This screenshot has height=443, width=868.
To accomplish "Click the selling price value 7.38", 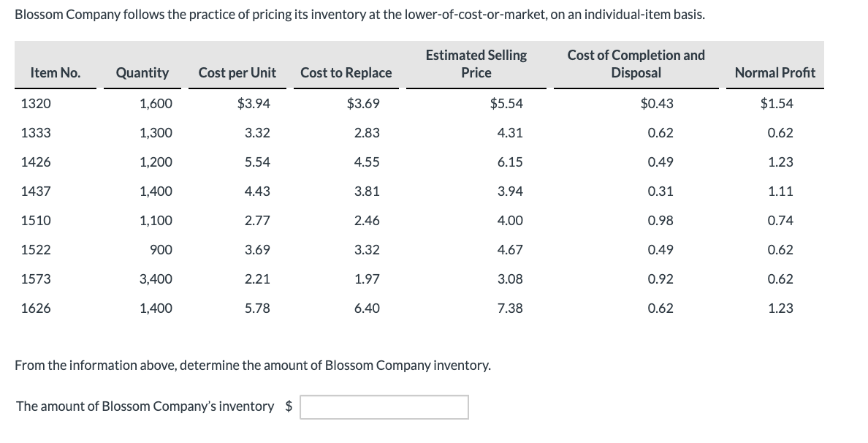I will (509, 308).
